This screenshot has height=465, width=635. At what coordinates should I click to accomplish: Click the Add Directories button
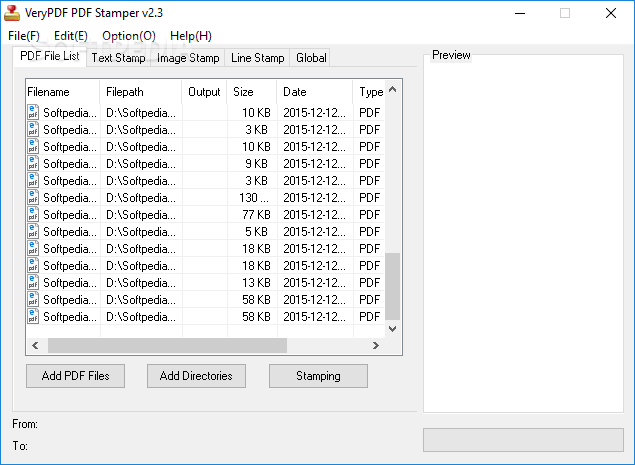(196, 376)
